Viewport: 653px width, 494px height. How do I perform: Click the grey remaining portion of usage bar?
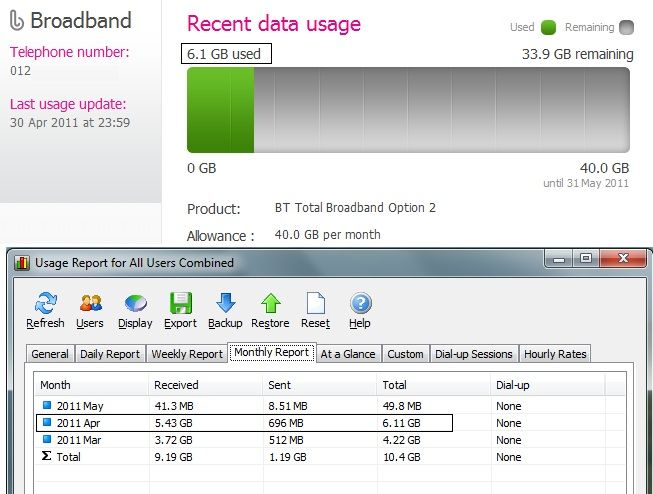click(442, 110)
